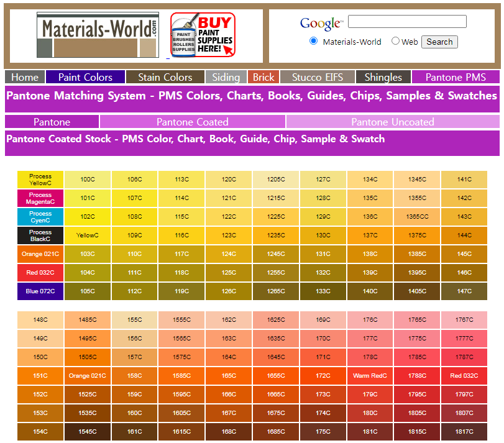Viewport: 504px width, 443px height.
Task: Click the Buy Paint Supplies Here banner
Action: [203, 35]
